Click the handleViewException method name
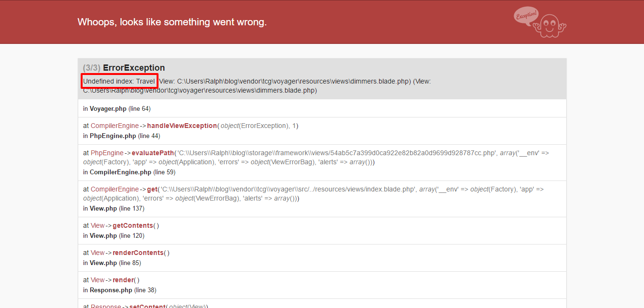The width and height of the screenshot is (644, 308). tap(182, 126)
